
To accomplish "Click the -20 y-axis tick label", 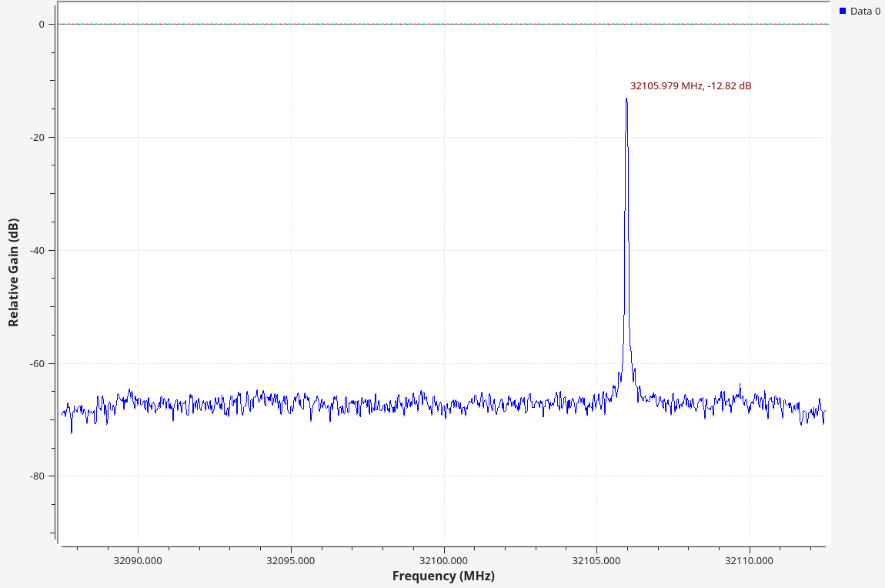I will point(36,137).
